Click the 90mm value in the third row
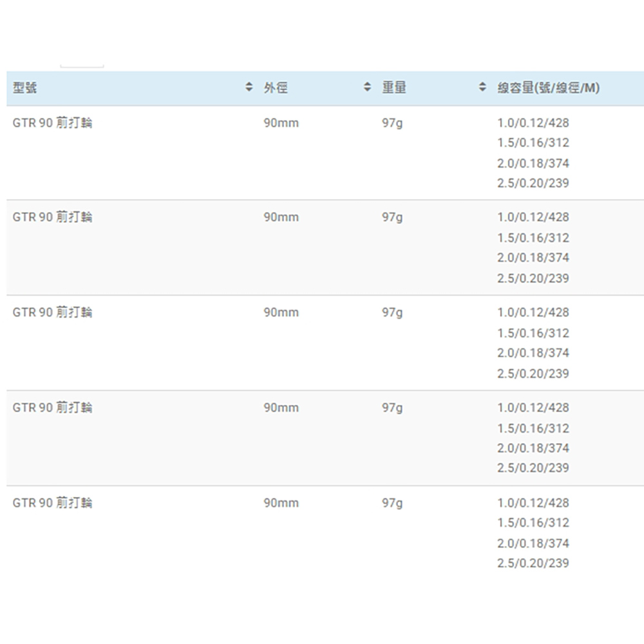Screen dimensions: 644x644 pos(281,312)
